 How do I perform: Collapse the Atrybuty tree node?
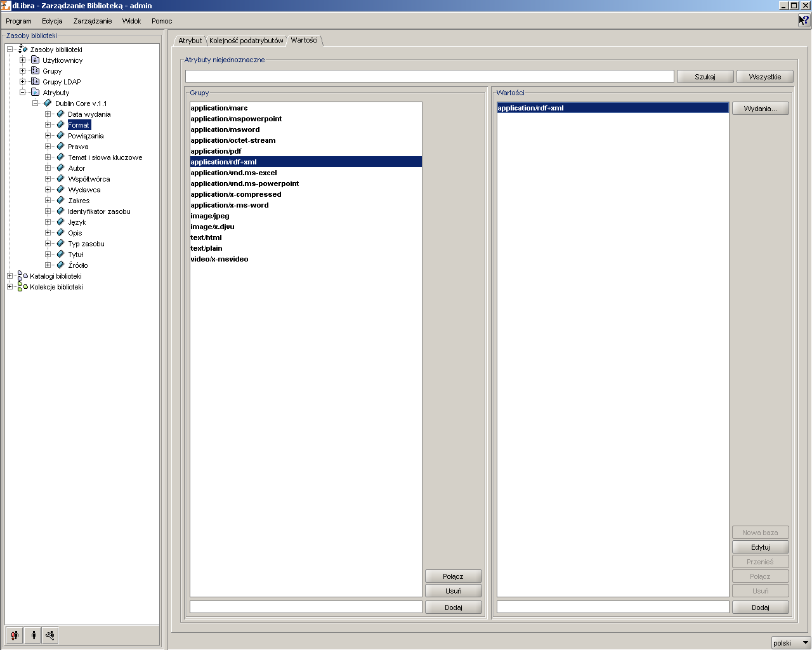point(23,93)
